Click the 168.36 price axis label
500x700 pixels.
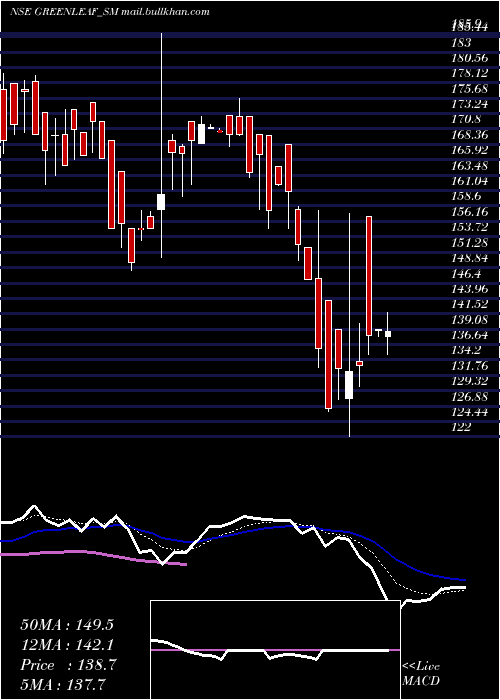[469, 134]
